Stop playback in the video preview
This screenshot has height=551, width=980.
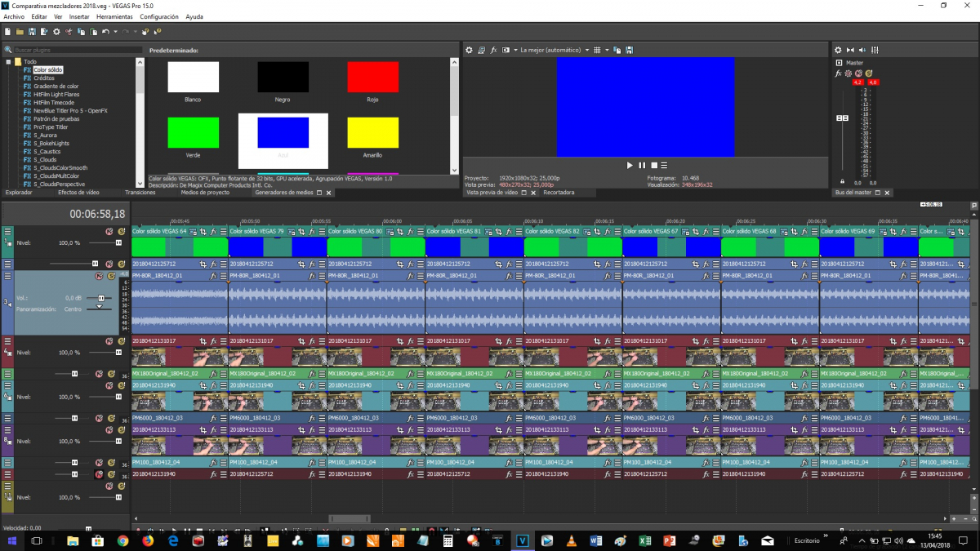654,166
